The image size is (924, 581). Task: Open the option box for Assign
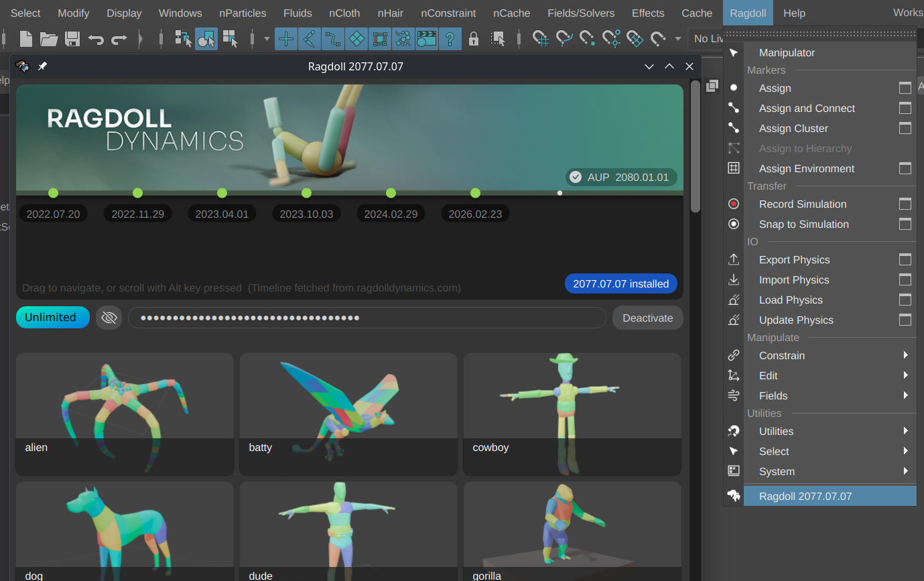point(905,88)
